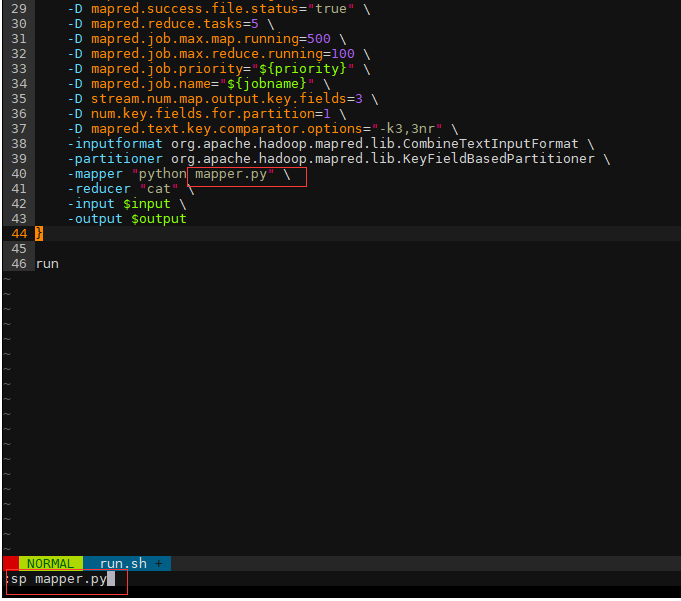Click mapred.job.name property
681x601 pixels.
pyautogui.click(x=151, y=84)
